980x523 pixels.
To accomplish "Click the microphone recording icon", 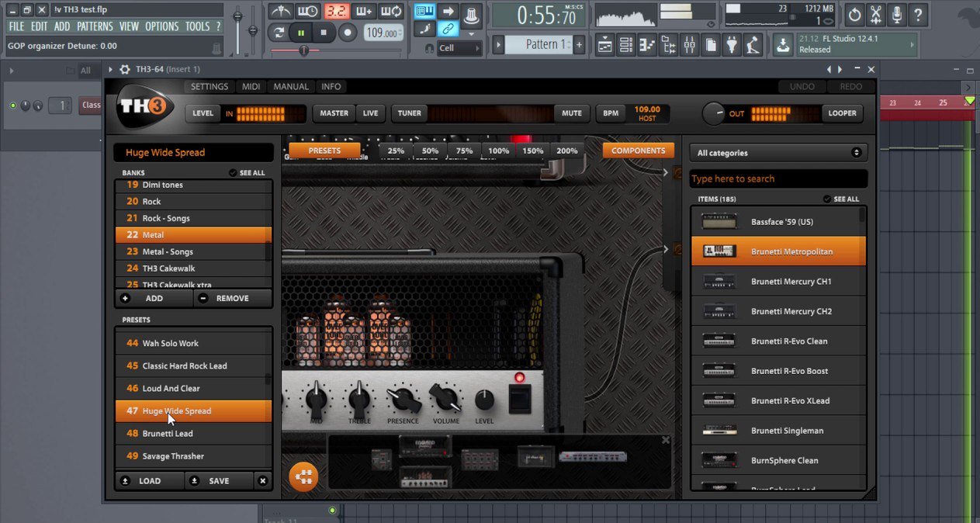I will (897, 14).
